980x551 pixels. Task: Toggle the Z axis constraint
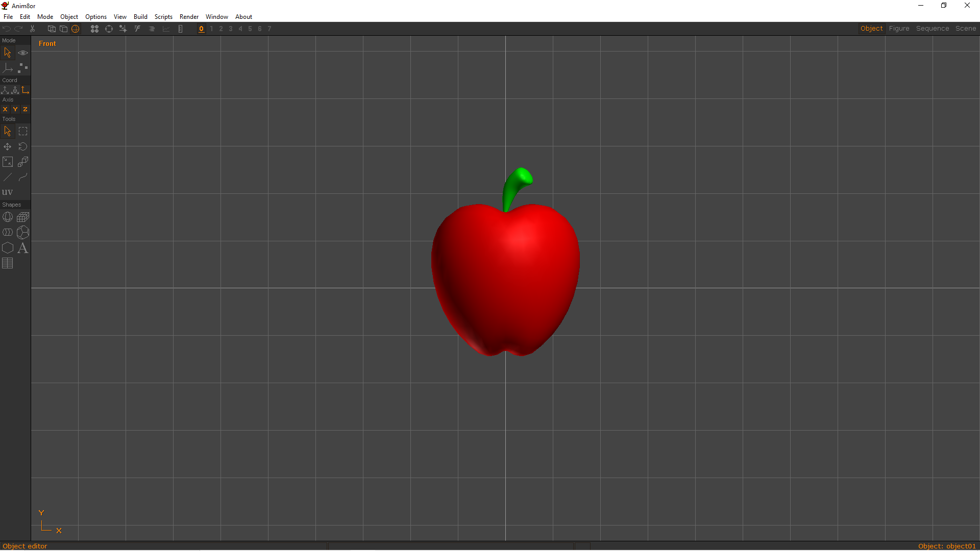point(25,109)
